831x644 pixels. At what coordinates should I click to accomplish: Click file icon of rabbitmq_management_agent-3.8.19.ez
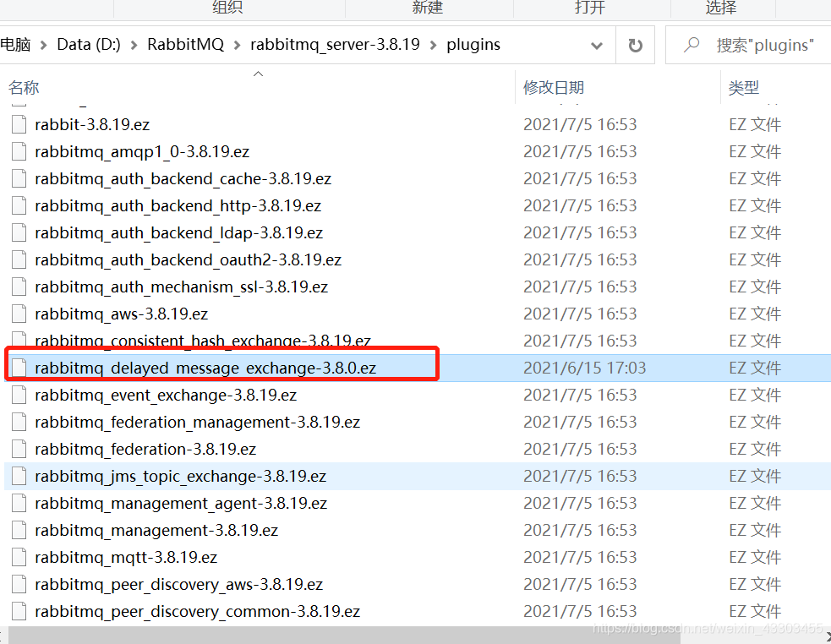(19, 503)
